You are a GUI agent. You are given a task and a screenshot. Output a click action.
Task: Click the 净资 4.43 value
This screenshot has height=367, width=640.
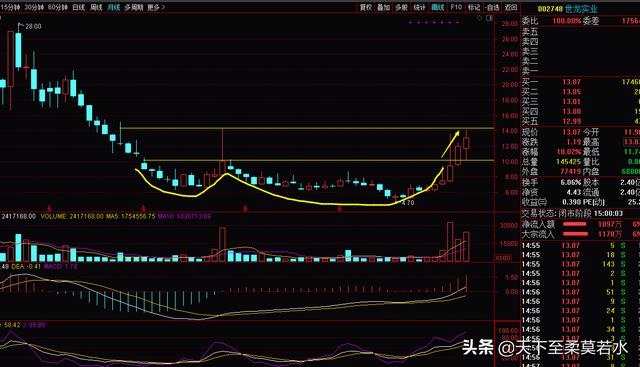573,192
